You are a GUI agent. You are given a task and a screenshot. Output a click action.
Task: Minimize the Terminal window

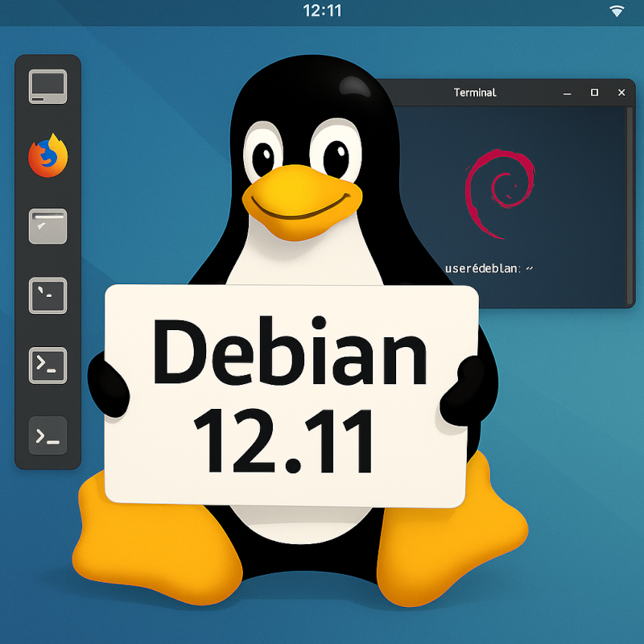pos(568,93)
